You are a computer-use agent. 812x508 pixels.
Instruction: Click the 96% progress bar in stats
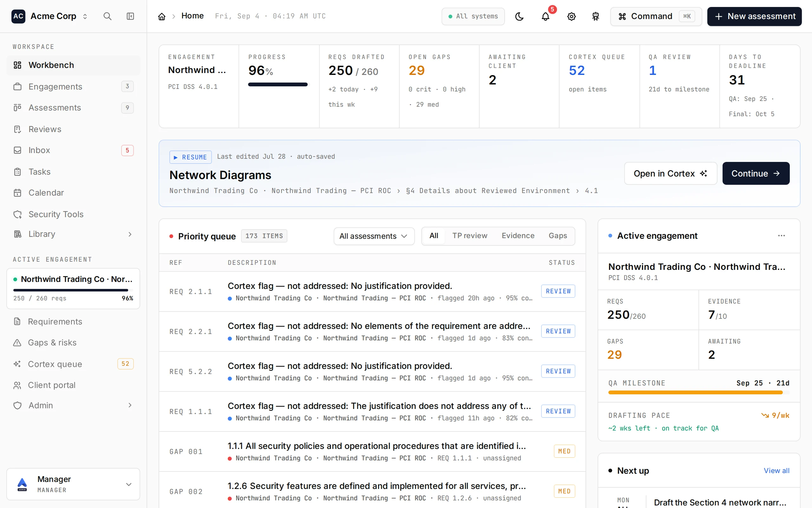coord(278,85)
